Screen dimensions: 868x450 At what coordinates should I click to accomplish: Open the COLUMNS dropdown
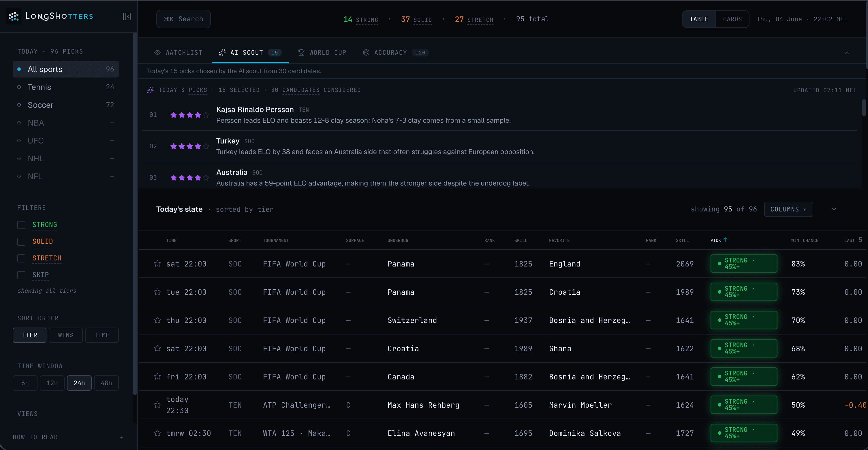point(788,209)
